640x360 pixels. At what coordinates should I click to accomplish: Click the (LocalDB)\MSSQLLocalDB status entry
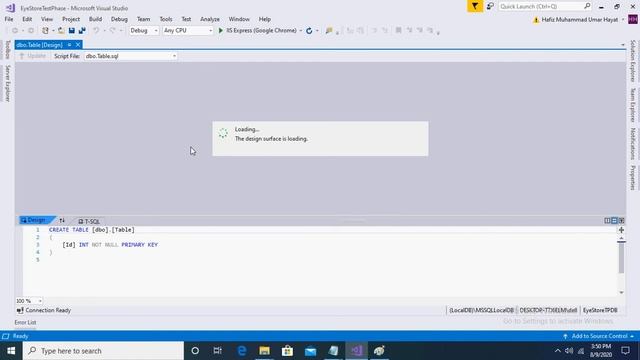tap(482, 310)
